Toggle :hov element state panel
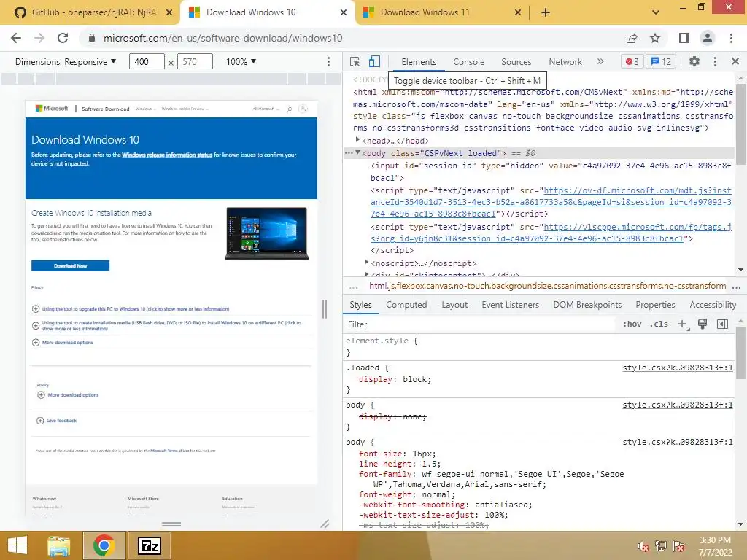Screen dimensions: 747x560 click(632, 324)
